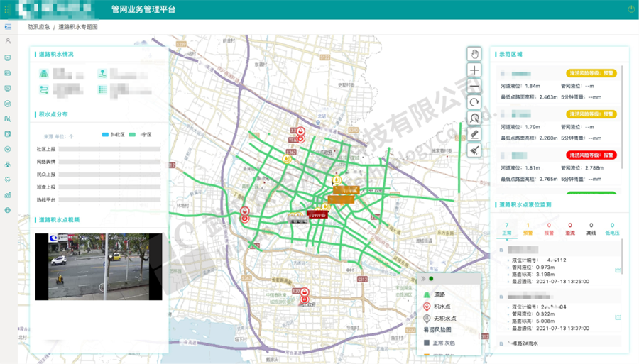
Task: Zoom out with the minus map tool
Action: tap(474, 87)
